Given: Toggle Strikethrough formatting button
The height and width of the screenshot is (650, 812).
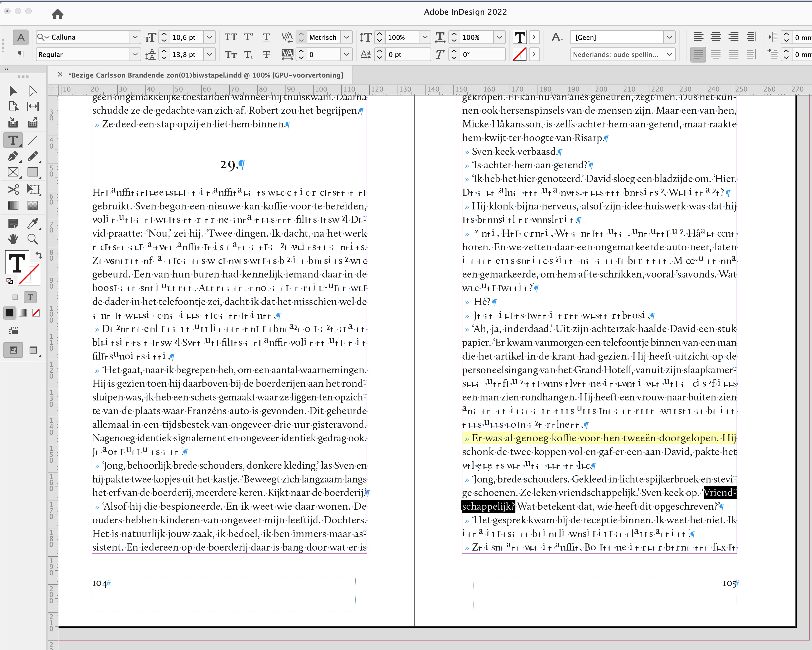Looking at the screenshot, I should pyautogui.click(x=266, y=54).
